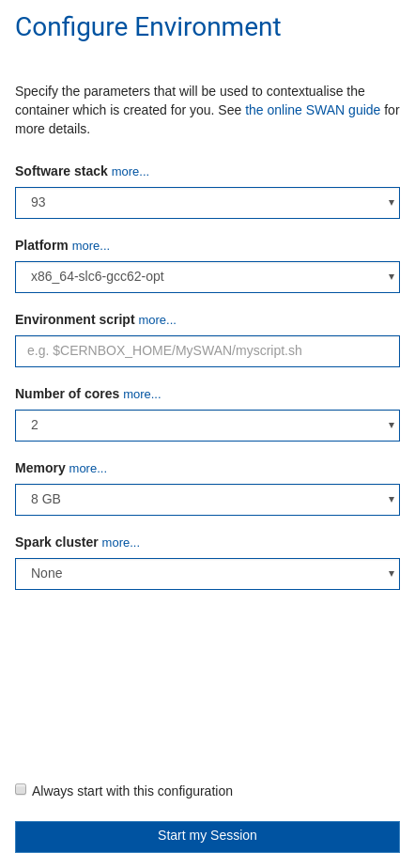Click the Environment script input field
The width and height of the screenshot is (415, 868).
tap(207, 351)
